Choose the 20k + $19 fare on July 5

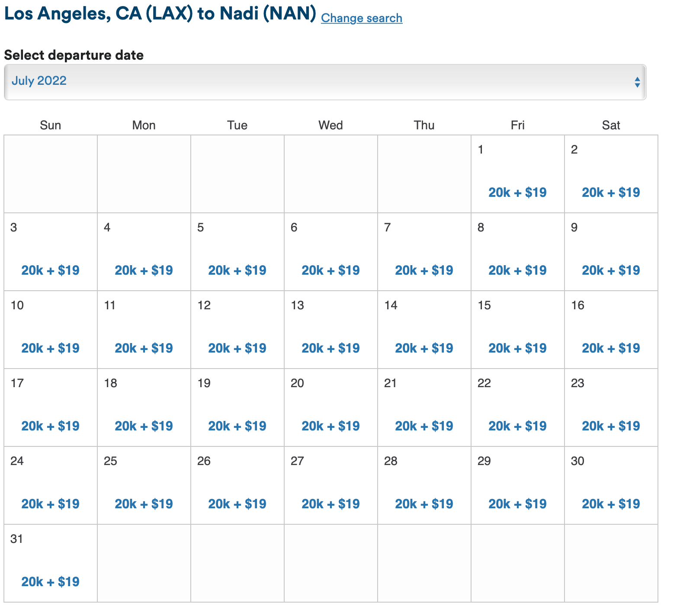[x=237, y=270]
